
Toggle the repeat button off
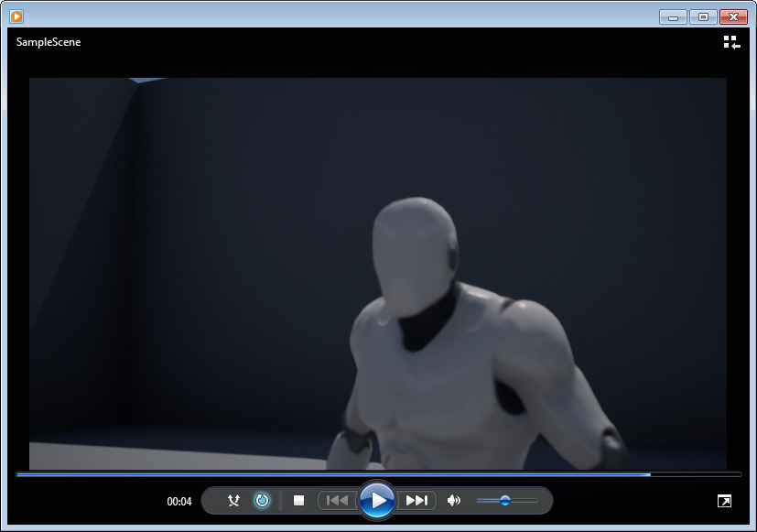(x=262, y=501)
